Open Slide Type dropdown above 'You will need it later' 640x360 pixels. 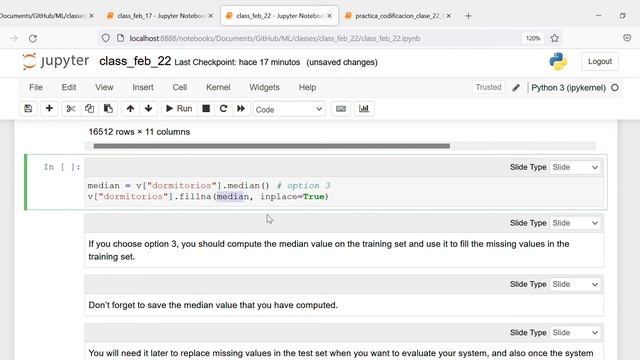point(575,333)
